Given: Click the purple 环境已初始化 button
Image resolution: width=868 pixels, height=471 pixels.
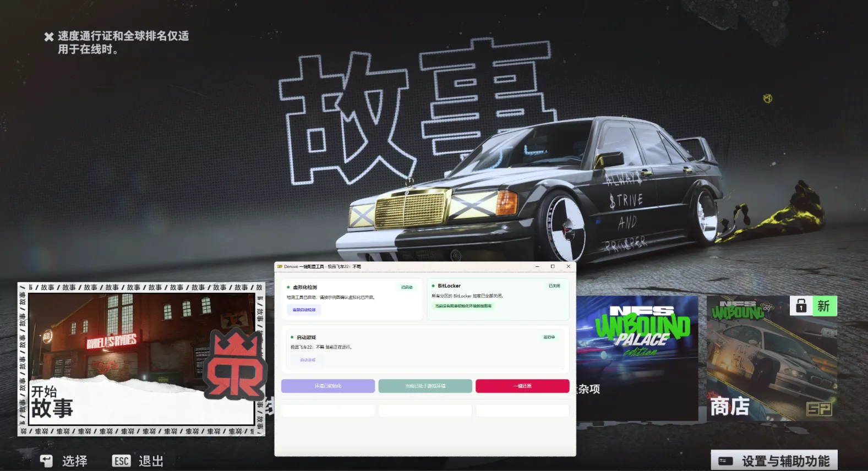Looking at the screenshot, I should (328, 386).
